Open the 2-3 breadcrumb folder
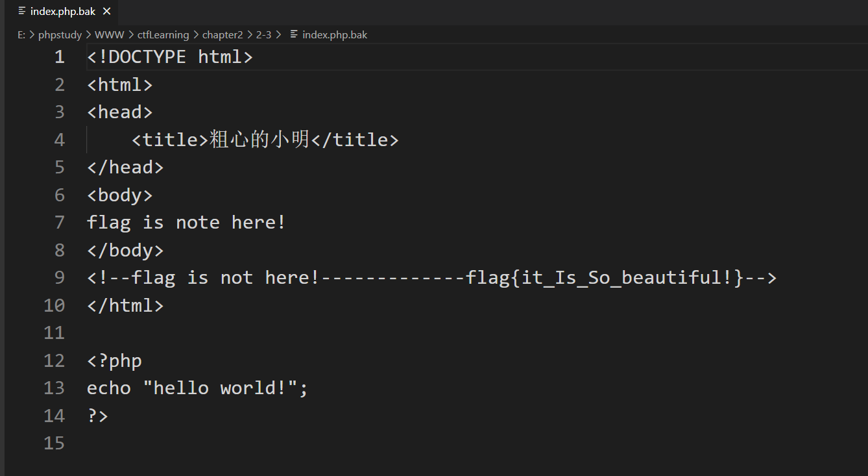The image size is (868, 476). [263, 35]
